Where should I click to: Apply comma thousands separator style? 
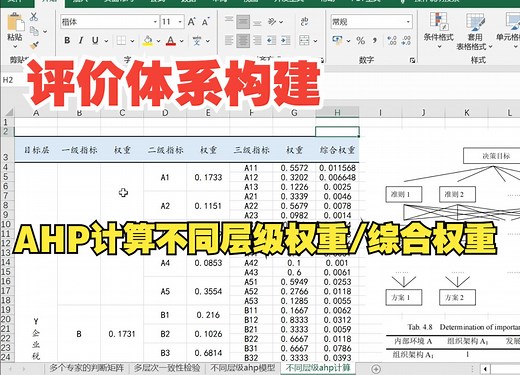(x=375, y=41)
